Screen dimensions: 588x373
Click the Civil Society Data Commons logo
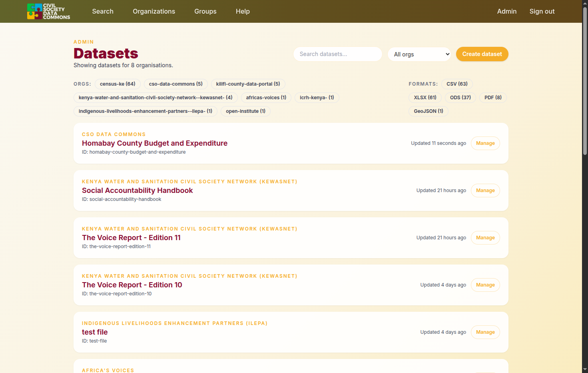tap(48, 11)
